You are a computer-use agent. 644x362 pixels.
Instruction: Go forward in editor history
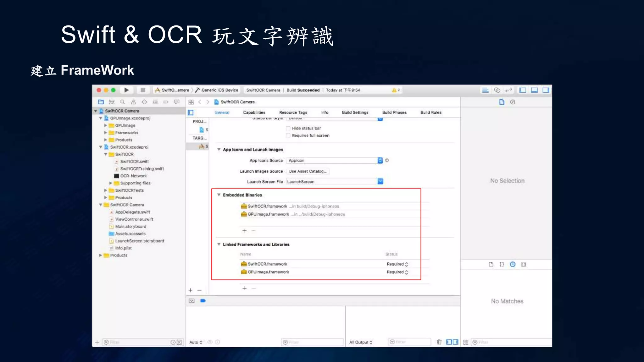pos(208,102)
